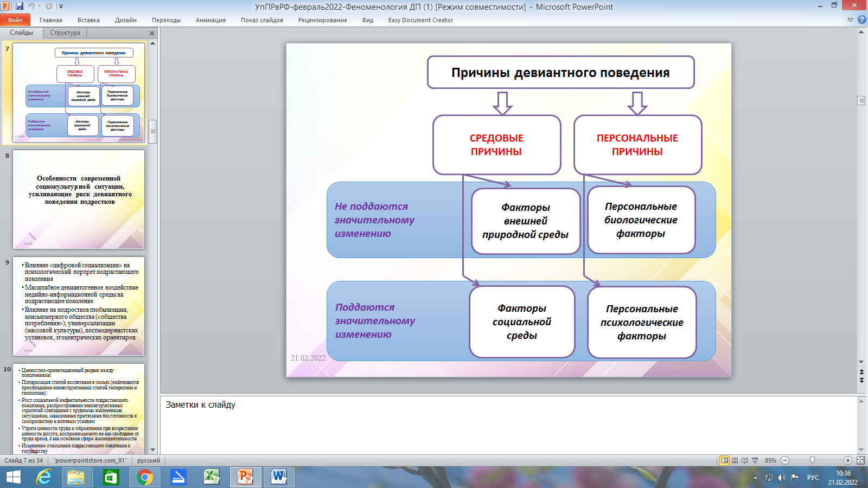
Task: Click theme name powerpointstore.com_81 in status bar
Action: tap(90, 460)
